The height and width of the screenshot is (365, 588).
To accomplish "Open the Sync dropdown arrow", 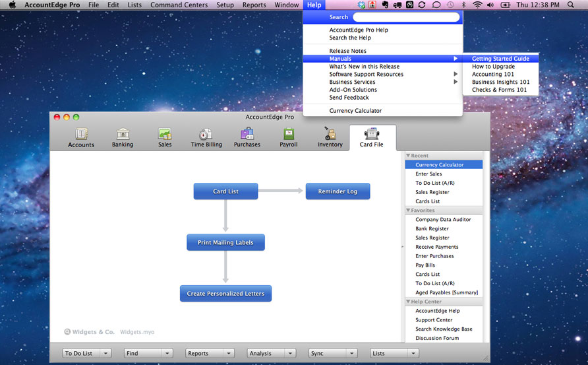I will tap(352, 353).
